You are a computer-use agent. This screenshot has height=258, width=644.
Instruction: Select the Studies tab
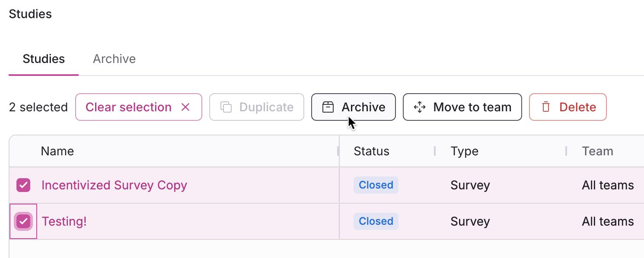click(x=44, y=59)
